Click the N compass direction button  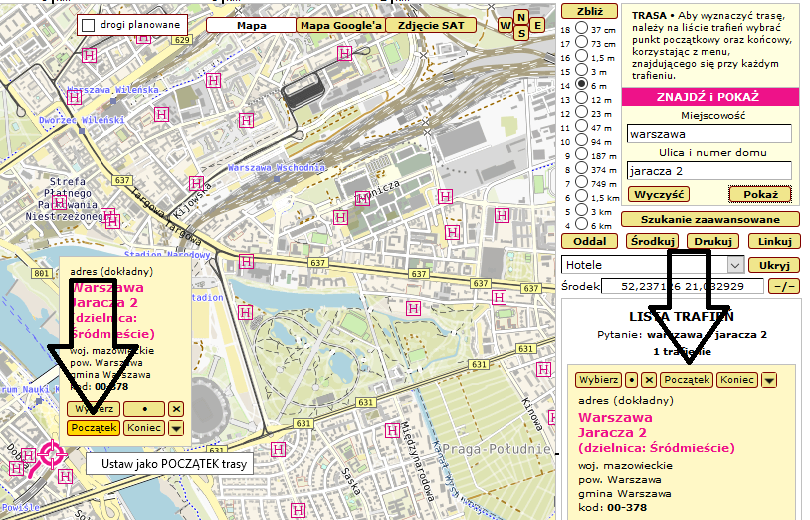pyautogui.click(x=520, y=16)
